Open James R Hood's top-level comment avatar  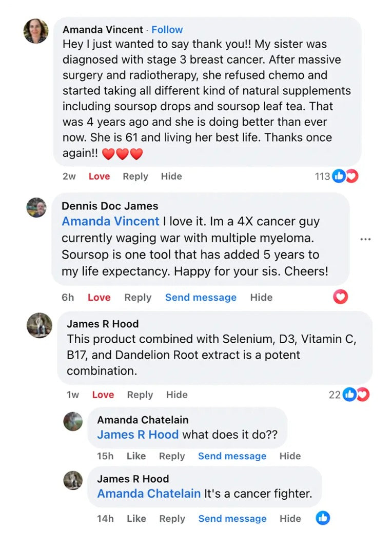40,325
